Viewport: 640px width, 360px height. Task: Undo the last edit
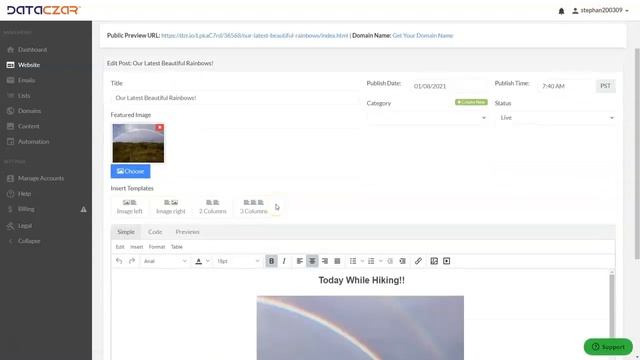click(x=119, y=261)
